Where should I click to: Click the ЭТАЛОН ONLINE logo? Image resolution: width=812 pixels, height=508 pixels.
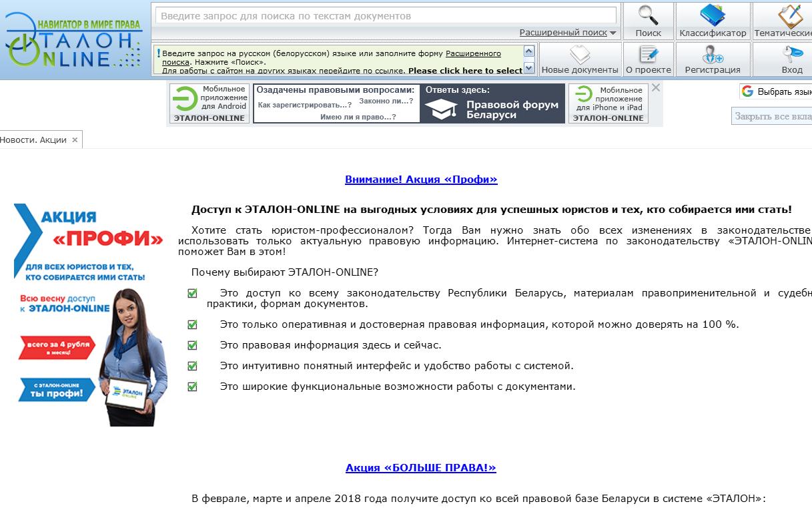[x=75, y=41]
